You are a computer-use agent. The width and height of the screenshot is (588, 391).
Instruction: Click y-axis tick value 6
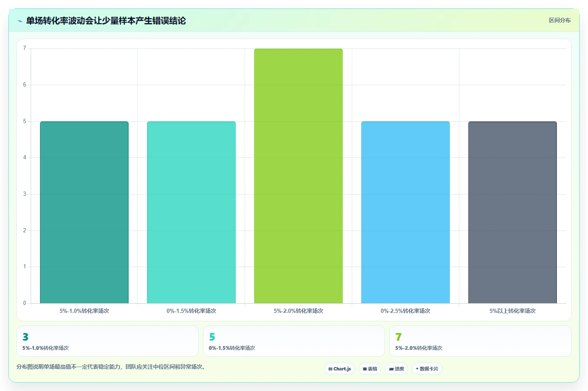tap(24, 85)
